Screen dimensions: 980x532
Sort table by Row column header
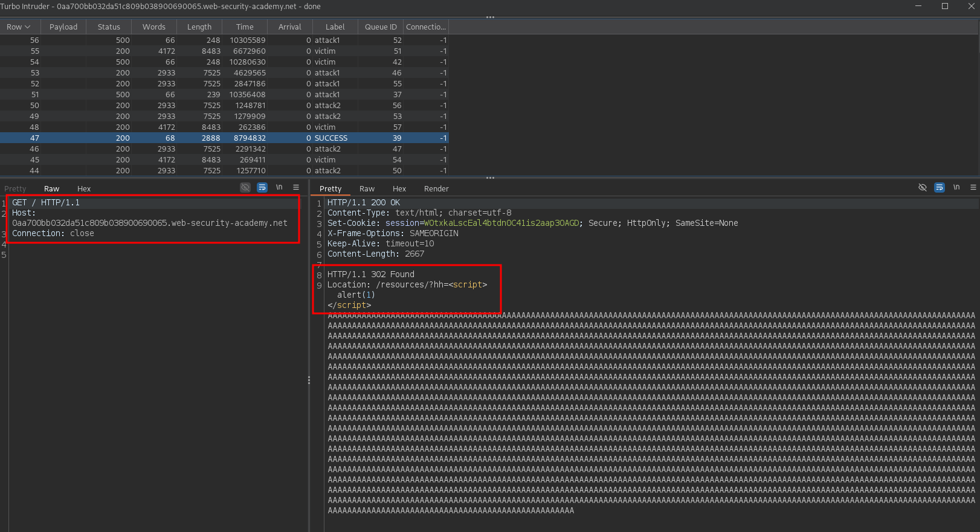click(x=20, y=27)
